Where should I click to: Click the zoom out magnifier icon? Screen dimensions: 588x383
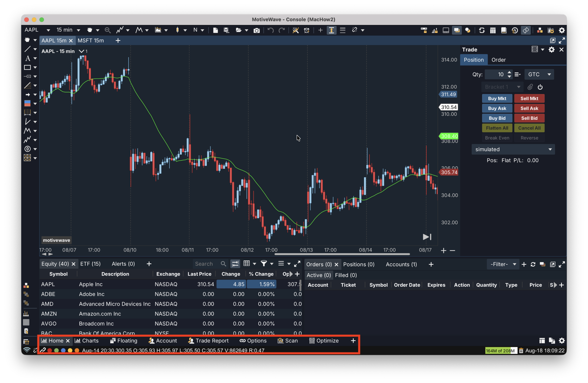tap(107, 30)
